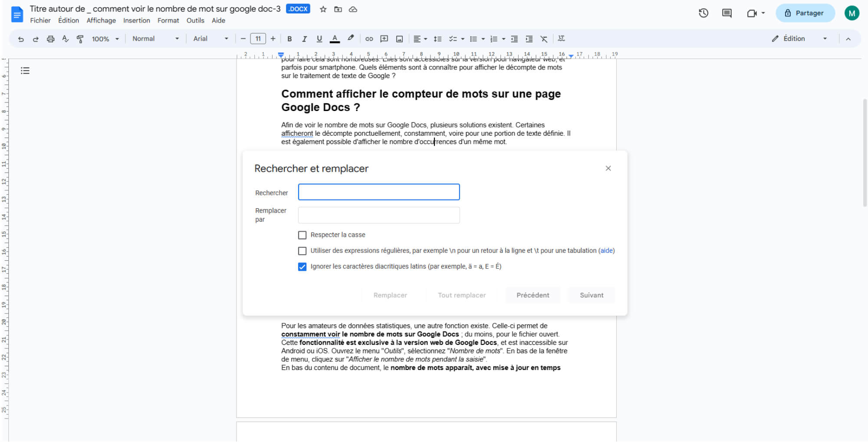Viewport: 868px width, 442px height.
Task: Open the text color picker
Action: [335, 39]
